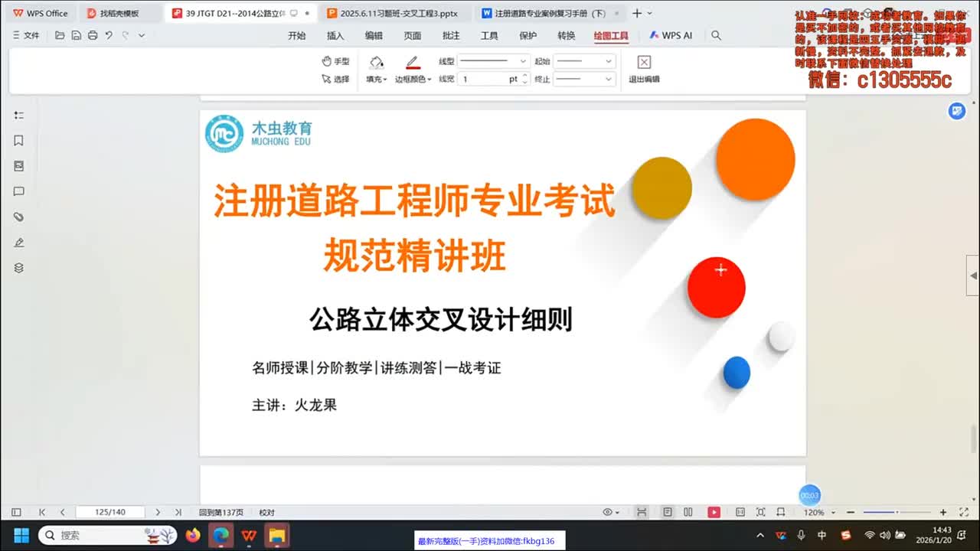Open the 起始 line start dropdown
980x551 pixels.
point(585,61)
